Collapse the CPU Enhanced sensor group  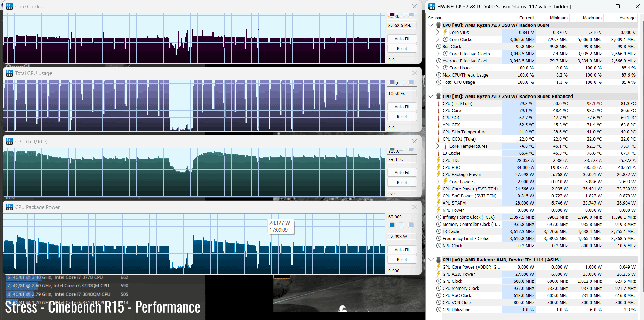pos(431,96)
